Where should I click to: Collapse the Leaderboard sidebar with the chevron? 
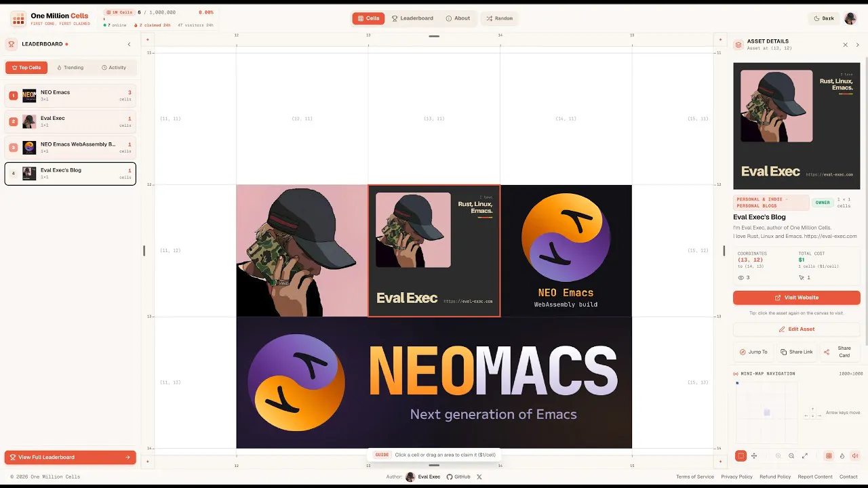pos(130,44)
